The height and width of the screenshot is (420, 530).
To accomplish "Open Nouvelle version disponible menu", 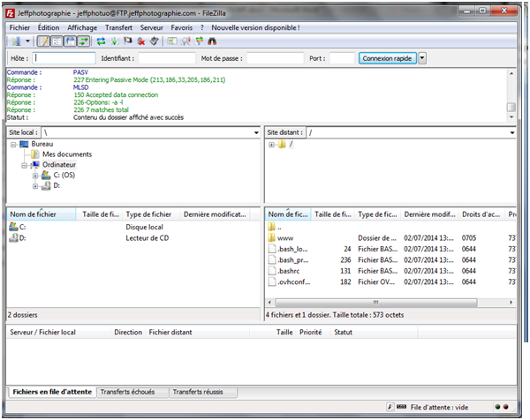I will tap(255, 27).
